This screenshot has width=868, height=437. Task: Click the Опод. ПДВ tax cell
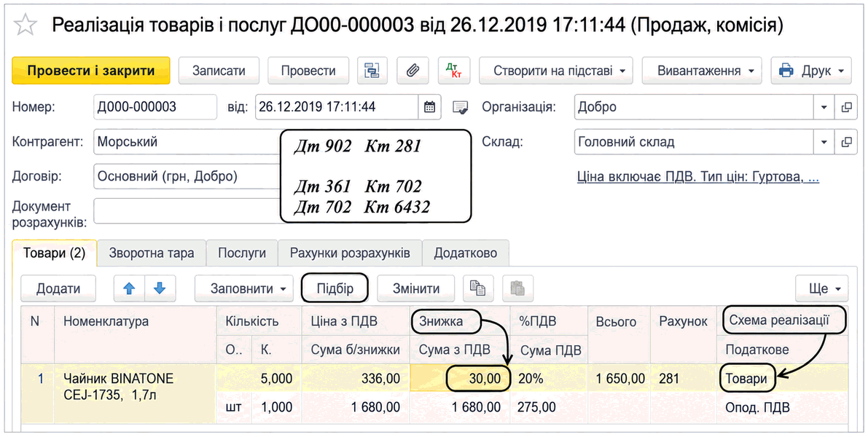(782, 408)
